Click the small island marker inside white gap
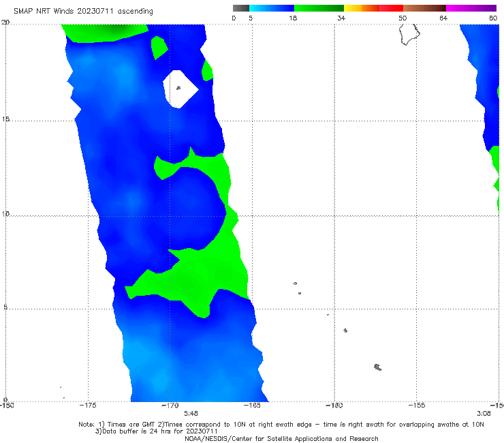 178,87
